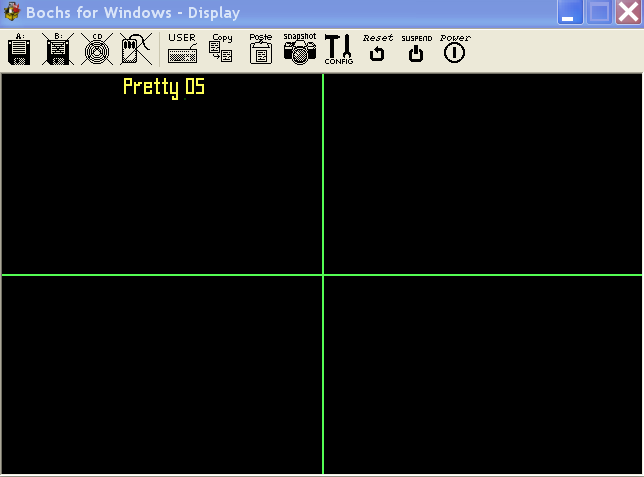The height and width of the screenshot is (477, 644).
Task: Click the crossed-out CD-ROM icon
Action: [97, 49]
